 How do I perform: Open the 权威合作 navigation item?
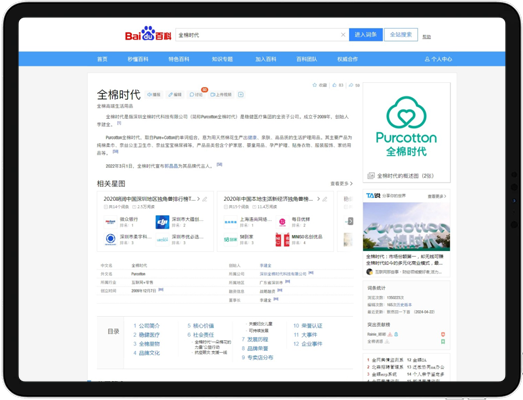(x=347, y=59)
